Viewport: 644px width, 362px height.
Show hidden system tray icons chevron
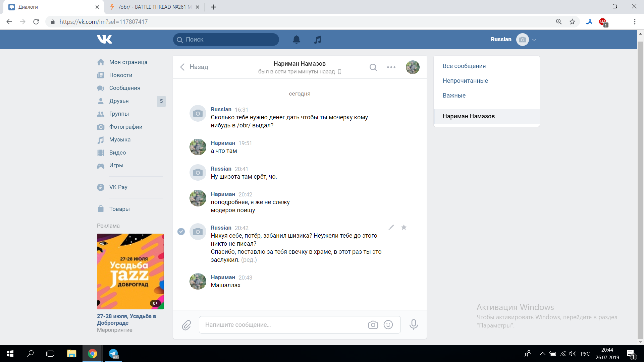click(542, 354)
